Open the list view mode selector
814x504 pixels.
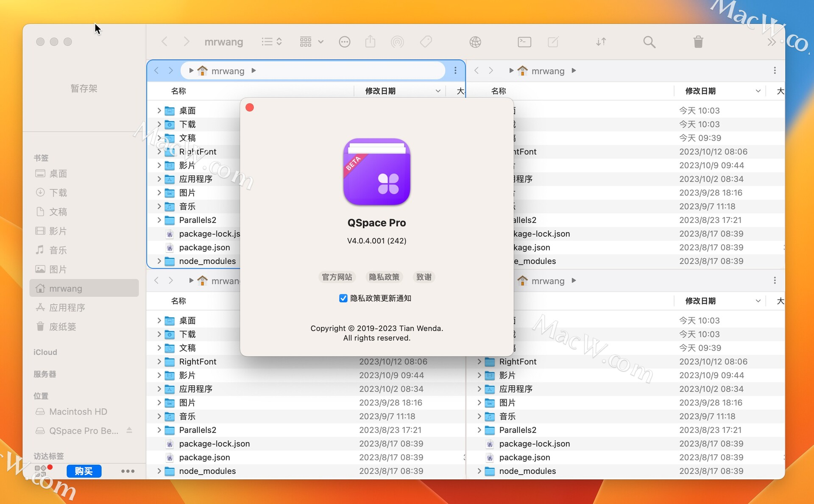pos(272,42)
